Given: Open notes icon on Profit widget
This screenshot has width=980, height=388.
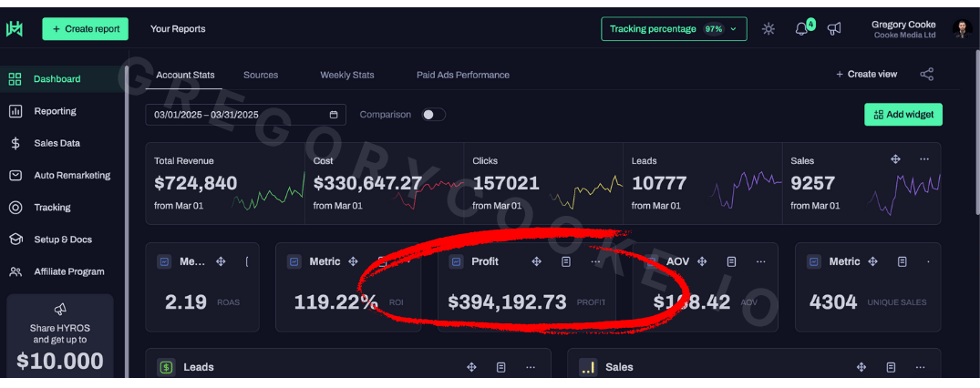Looking at the screenshot, I should 565,261.
